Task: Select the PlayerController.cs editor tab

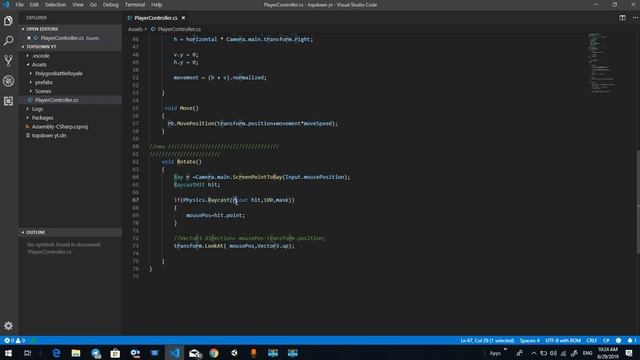Action: click(x=156, y=18)
